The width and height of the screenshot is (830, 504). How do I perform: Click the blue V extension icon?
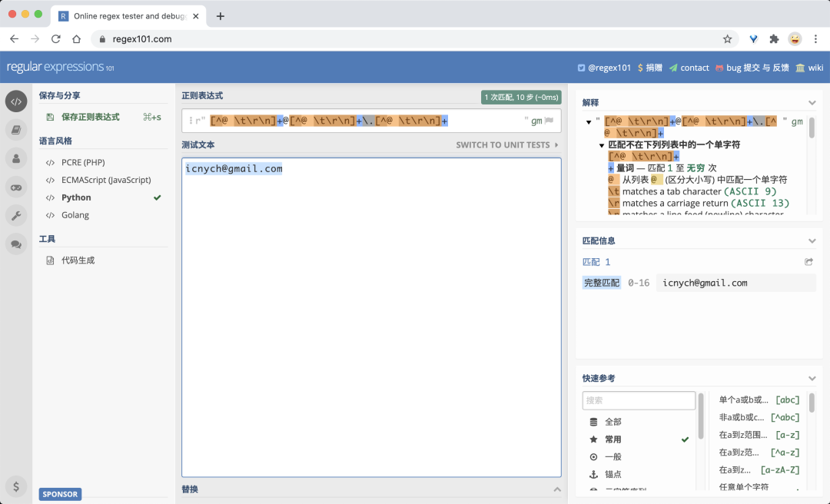[x=753, y=38]
